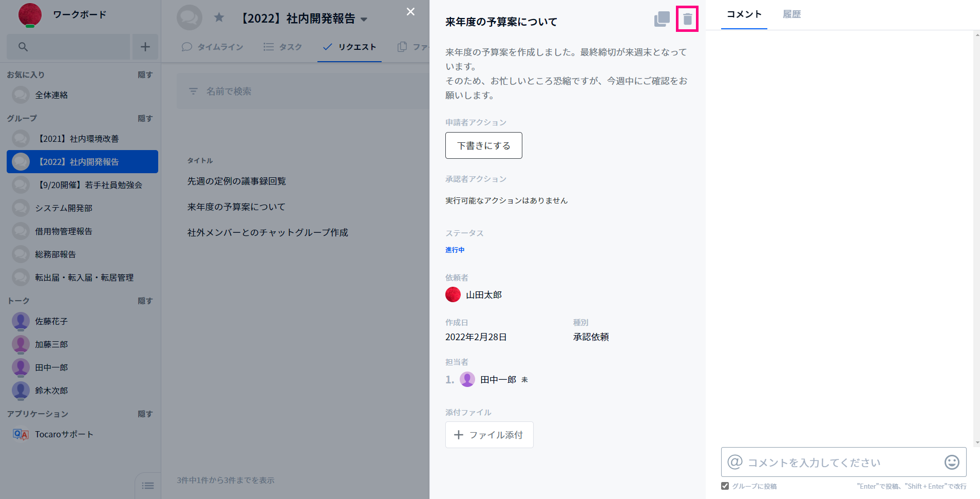The height and width of the screenshot is (499, 980).
Task: Click the profile avatar beside ワークボード
Action: pos(30,14)
